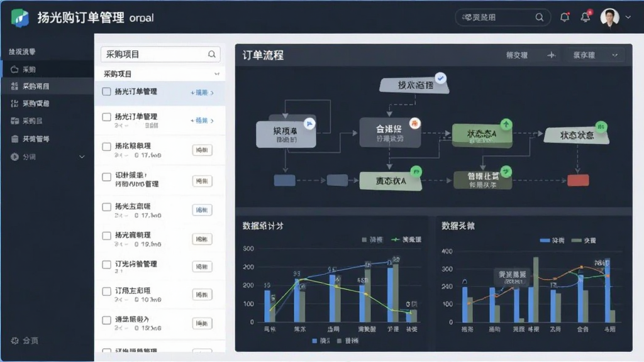The image size is (644, 362).
Task: Click green line legend marker in left chart
Action: 395,239
